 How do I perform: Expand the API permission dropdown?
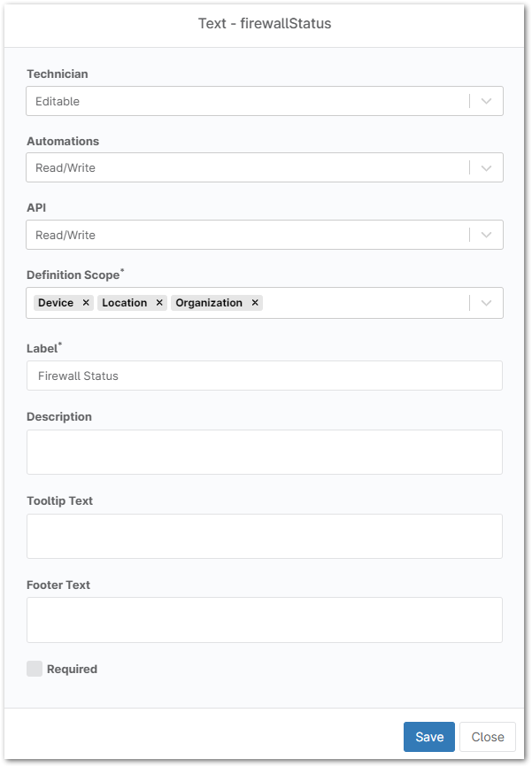point(486,235)
